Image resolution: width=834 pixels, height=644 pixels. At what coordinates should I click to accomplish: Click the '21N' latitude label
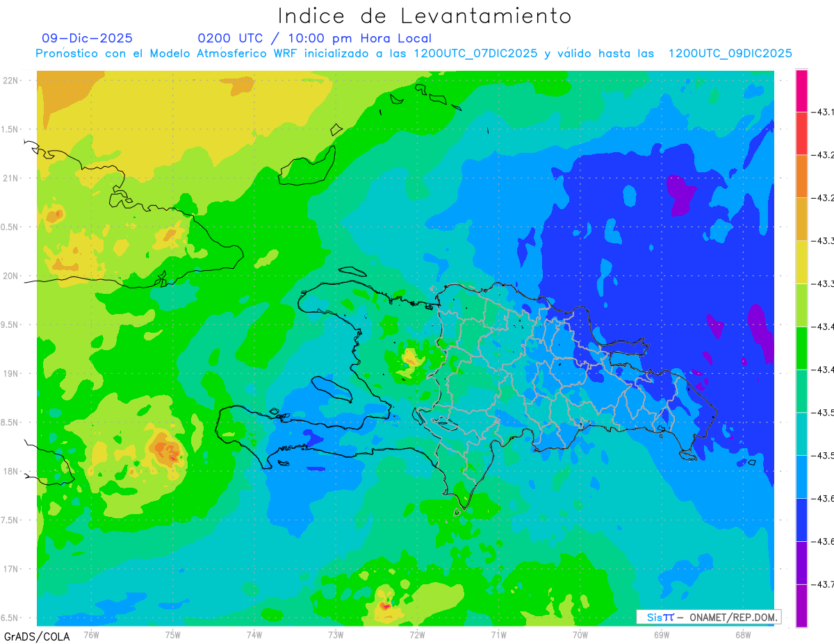(x=10, y=179)
